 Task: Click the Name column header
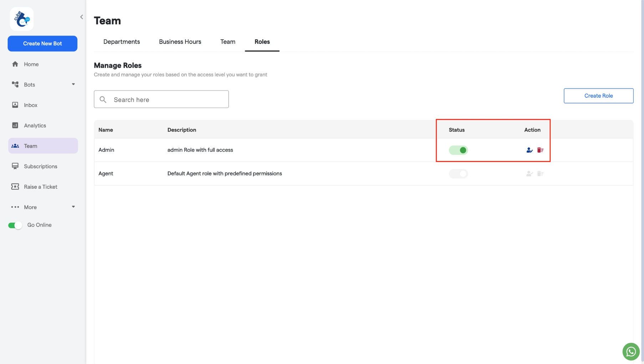click(106, 130)
